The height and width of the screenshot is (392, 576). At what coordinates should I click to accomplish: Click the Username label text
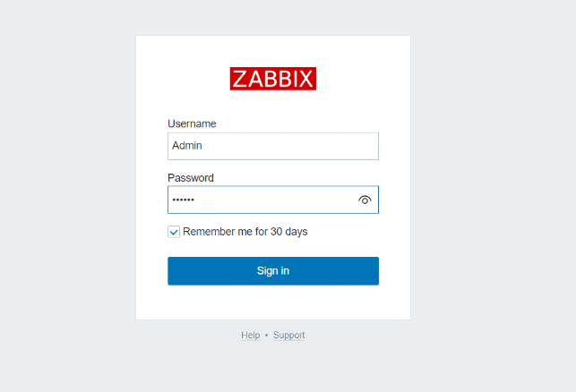tap(192, 124)
